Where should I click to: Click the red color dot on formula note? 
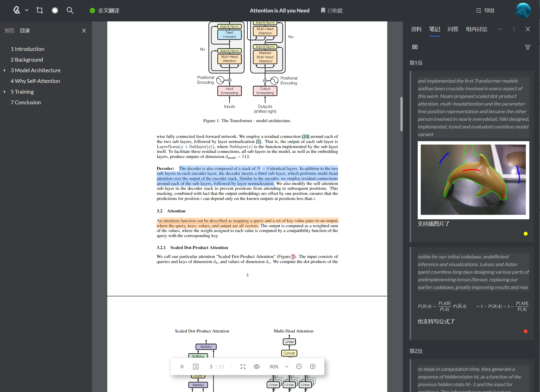526,331
